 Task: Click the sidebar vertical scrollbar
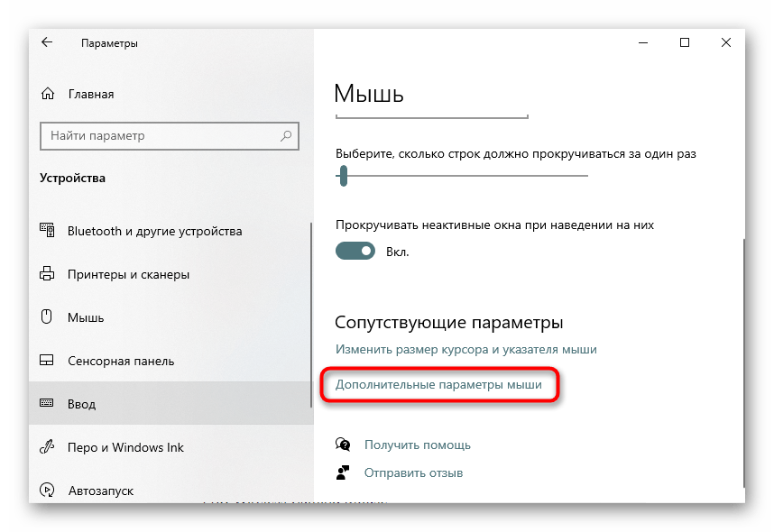click(311, 315)
